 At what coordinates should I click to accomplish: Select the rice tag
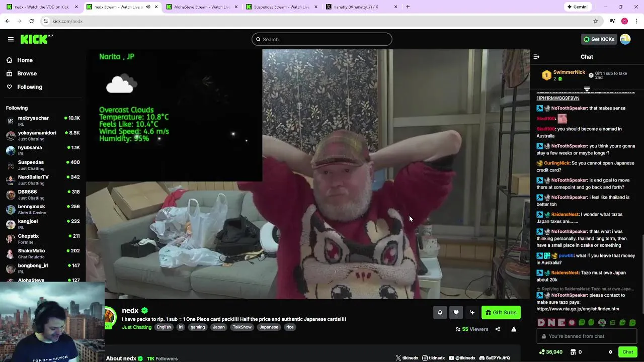click(290, 327)
